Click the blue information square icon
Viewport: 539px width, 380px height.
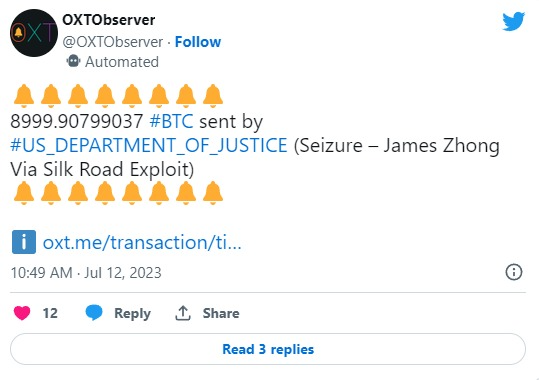pyautogui.click(x=24, y=242)
